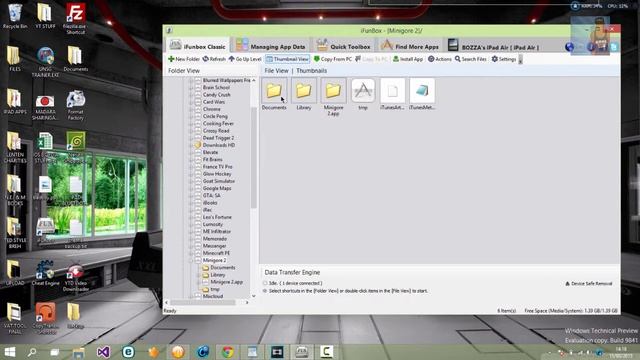
Task: Select Leo's Fortune in folder tree
Action: coord(217,217)
